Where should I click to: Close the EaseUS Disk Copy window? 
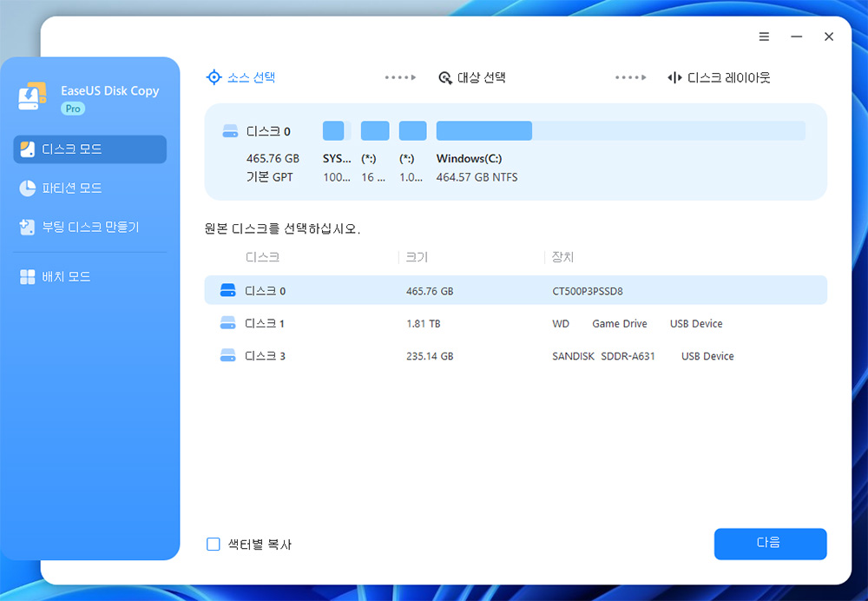point(829,36)
